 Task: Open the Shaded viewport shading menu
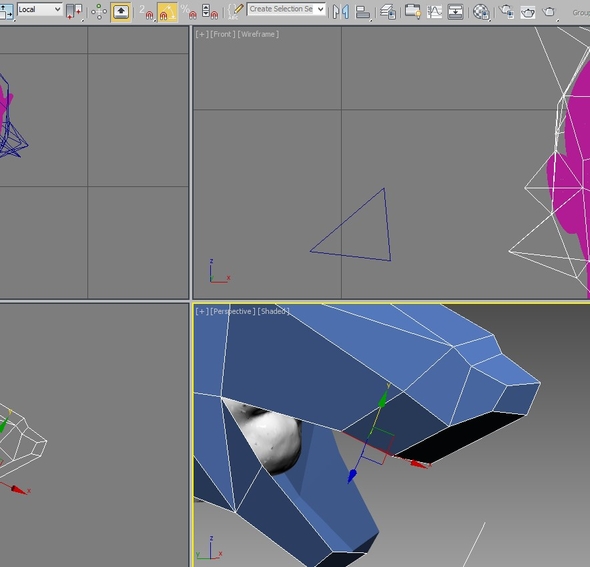(x=273, y=312)
